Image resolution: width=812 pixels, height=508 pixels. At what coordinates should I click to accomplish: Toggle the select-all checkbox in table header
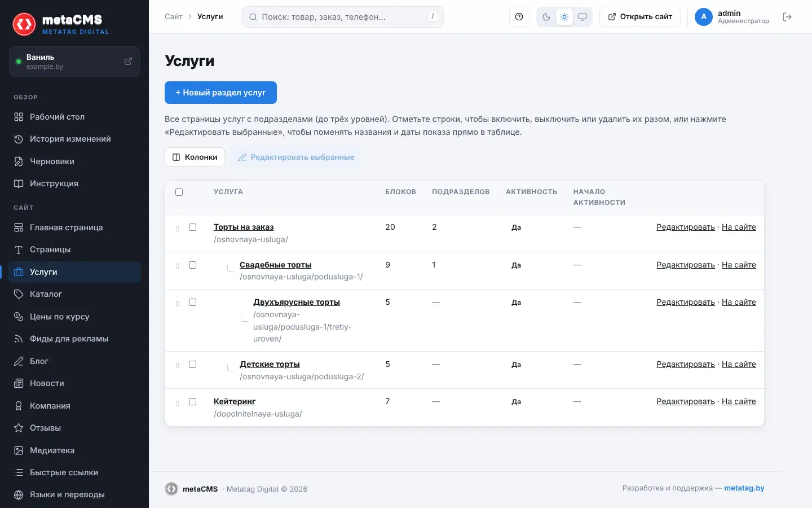coord(179,192)
